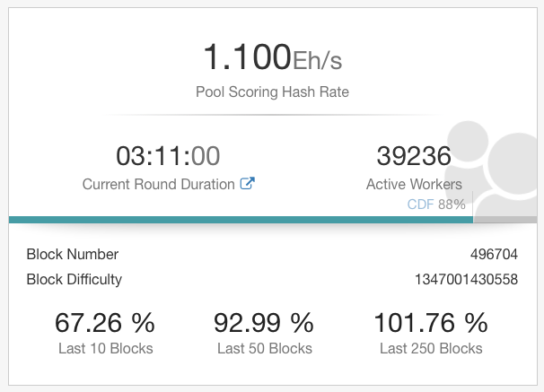Click the Block Difficulty label

75,279
